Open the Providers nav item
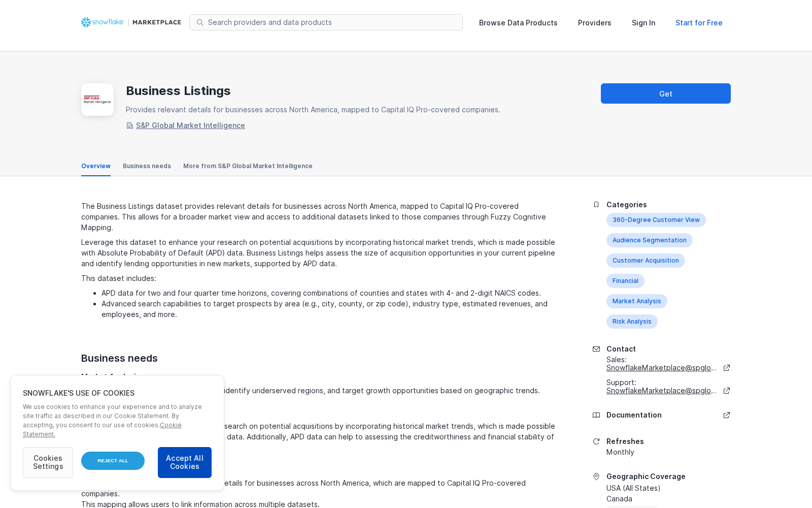The width and height of the screenshot is (812, 508). (595, 23)
